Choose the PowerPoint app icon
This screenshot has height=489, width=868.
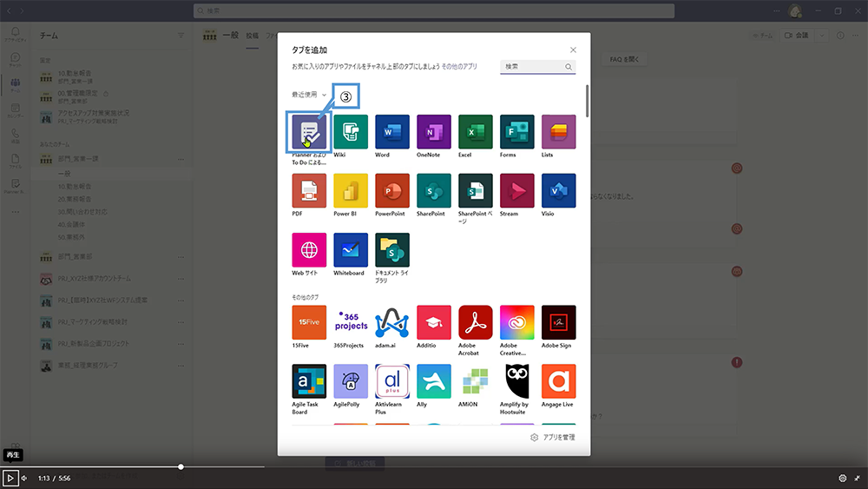392,190
